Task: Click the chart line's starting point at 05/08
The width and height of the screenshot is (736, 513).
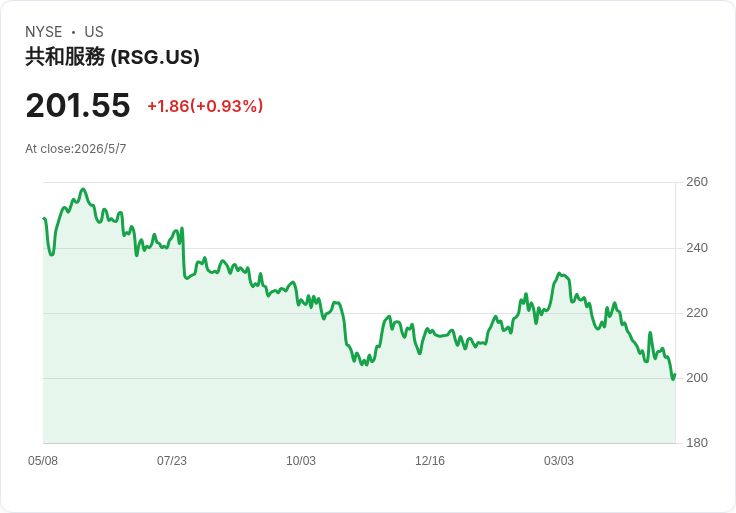Action: tap(44, 218)
